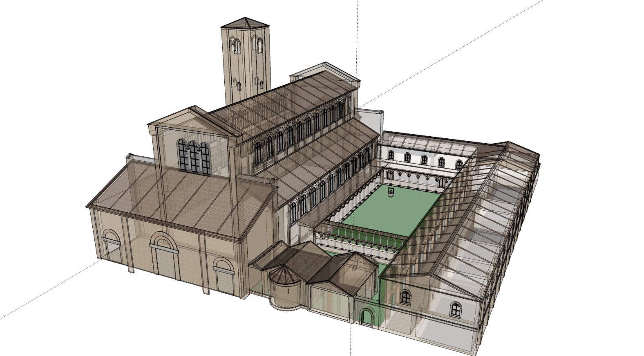Viewport: 644px width, 356px height.
Task: Select the small wellhead in the courtyard
Action: pos(392,192)
